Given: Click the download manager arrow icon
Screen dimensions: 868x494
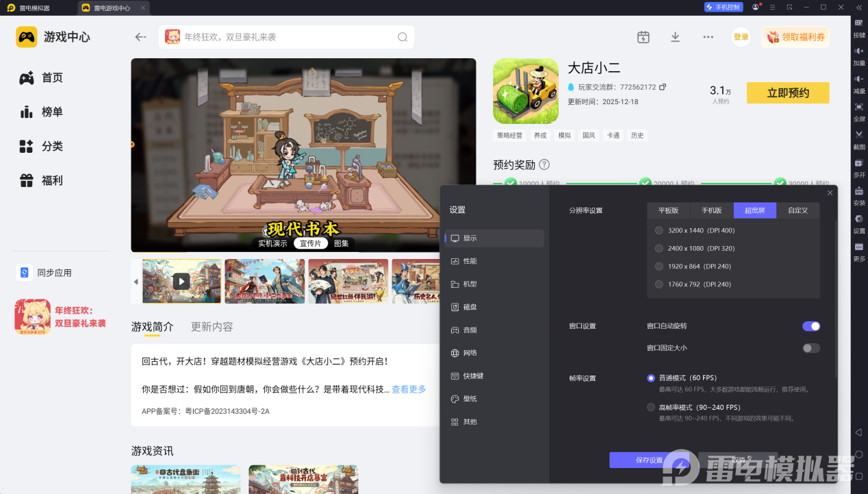Looking at the screenshot, I should [x=675, y=37].
